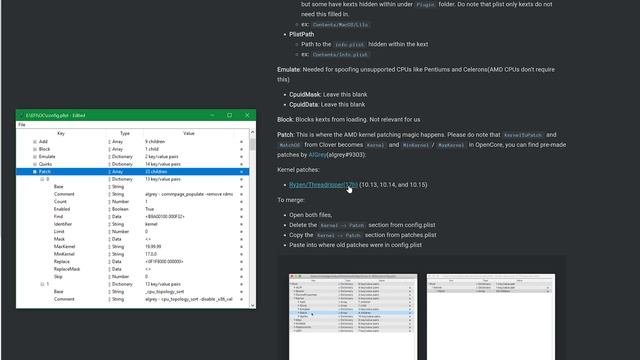Collapse patch entry 0 dictionary
The image size is (640, 360).
pos(42,179)
